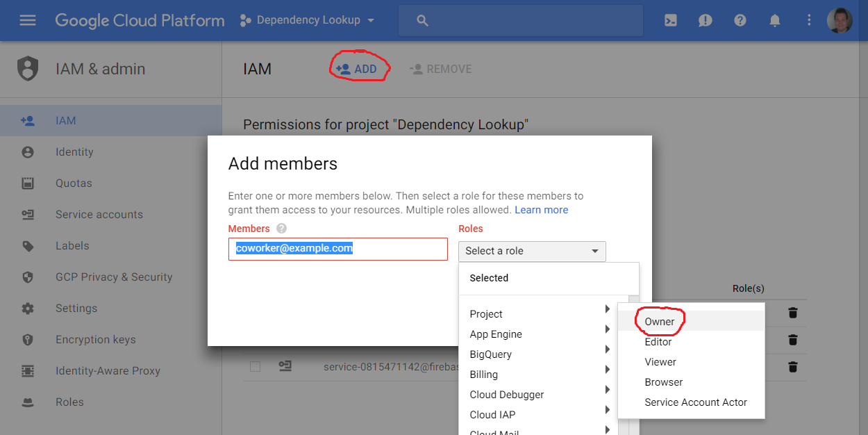Image resolution: width=868 pixels, height=435 pixels.
Task: Choose the Owner role
Action: (x=691, y=321)
